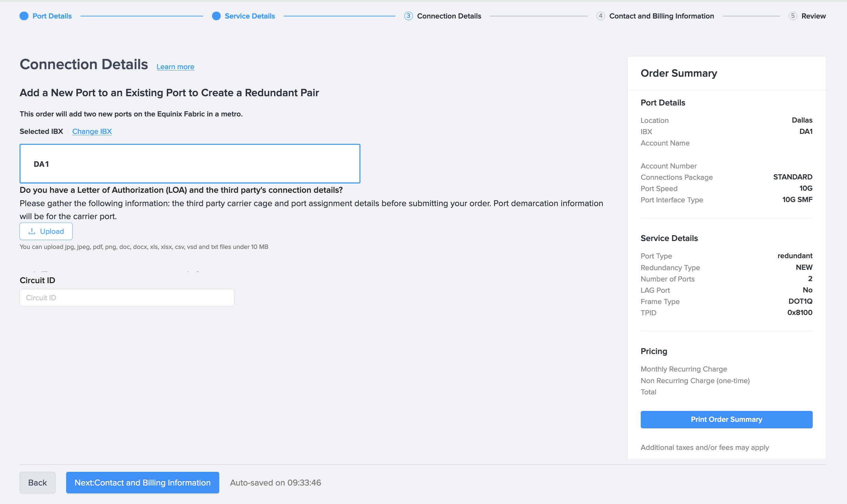Select the DA1 IBX card

point(190,164)
